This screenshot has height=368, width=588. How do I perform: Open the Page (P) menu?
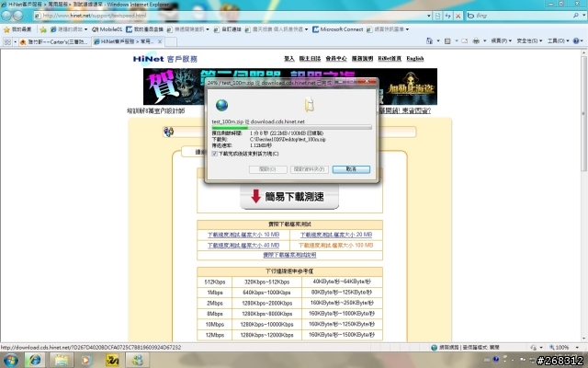coord(502,40)
